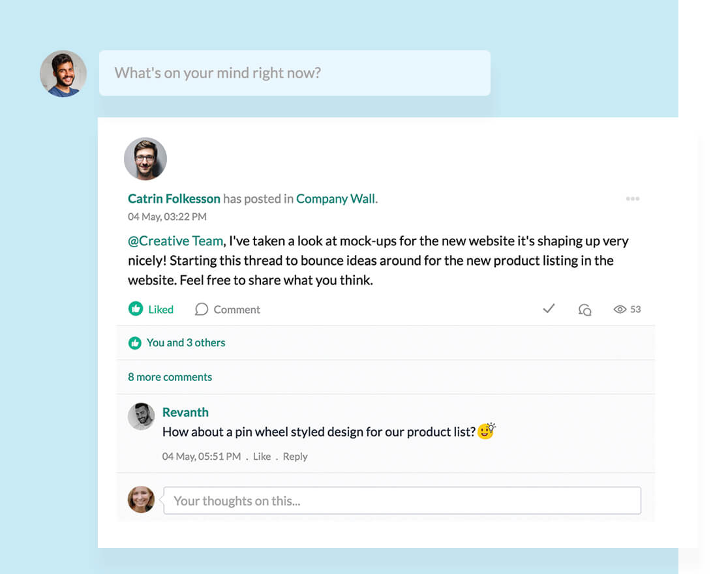Click the post author's profile photo
Viewport: 728px width, 574px height.
click(145, 159)
